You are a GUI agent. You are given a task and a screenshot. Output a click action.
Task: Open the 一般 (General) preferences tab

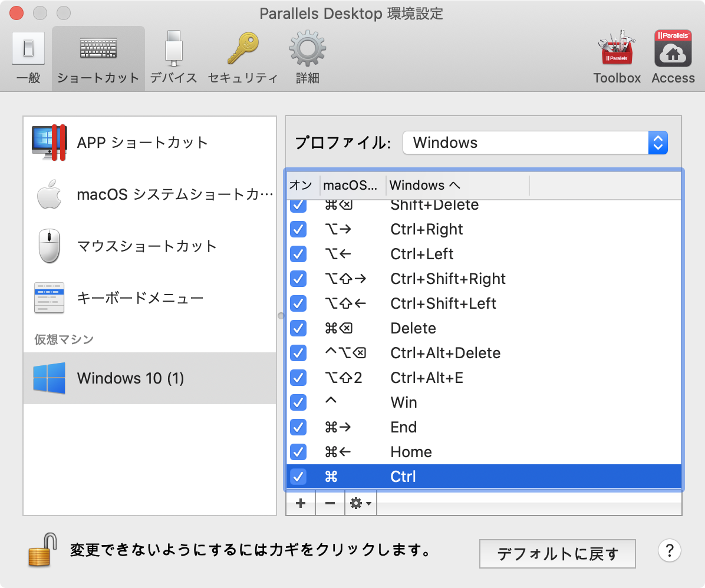(x=28, y=58)
